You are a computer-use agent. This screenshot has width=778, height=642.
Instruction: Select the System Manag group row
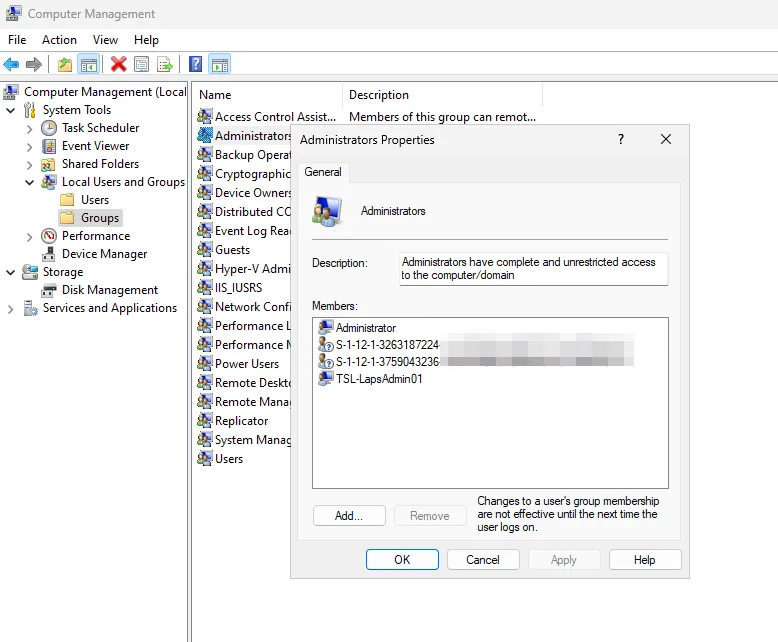pos(244,440)
